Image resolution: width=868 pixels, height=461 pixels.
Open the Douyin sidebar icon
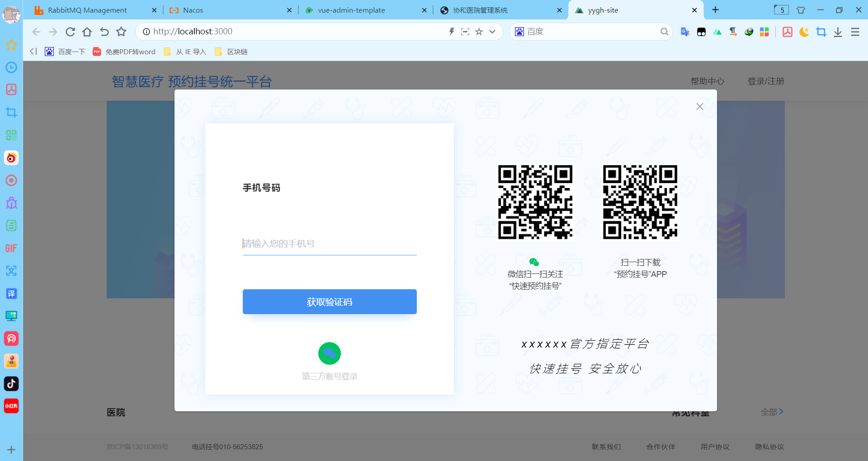pyautogui.click(x=11, y=384)
